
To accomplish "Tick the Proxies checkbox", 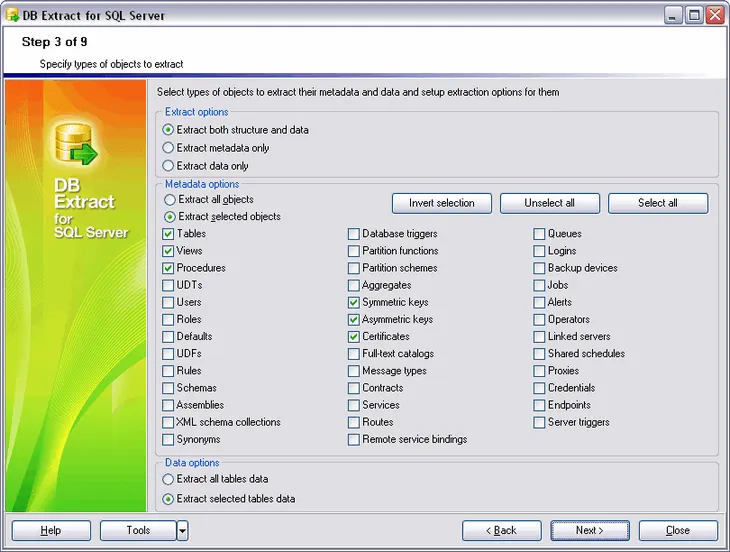I will point(539,371).
